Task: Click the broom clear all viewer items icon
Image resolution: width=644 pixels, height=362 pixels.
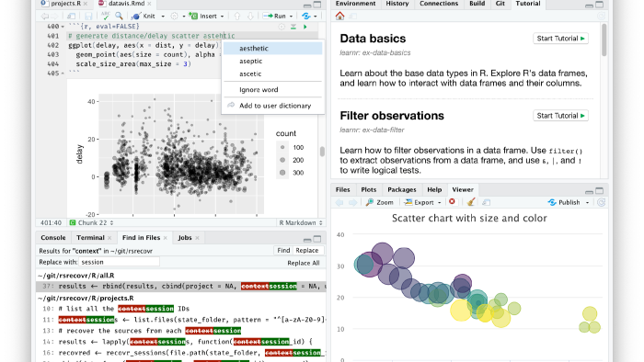Action: (x=471, y=202)
